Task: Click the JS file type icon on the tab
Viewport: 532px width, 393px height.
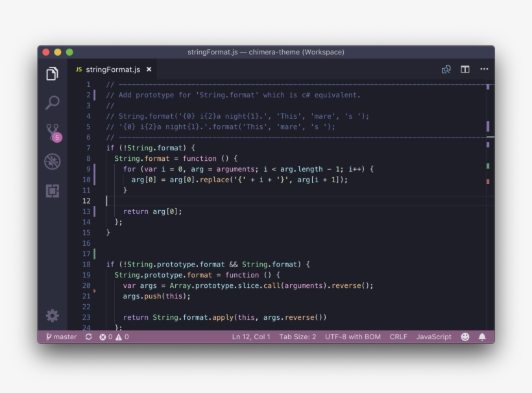Action: coord(79,69)
